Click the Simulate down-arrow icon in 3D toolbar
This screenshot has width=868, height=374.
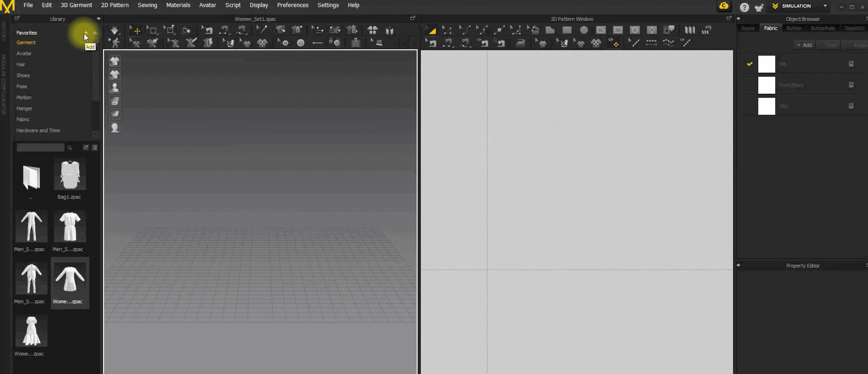coord(115,30)
